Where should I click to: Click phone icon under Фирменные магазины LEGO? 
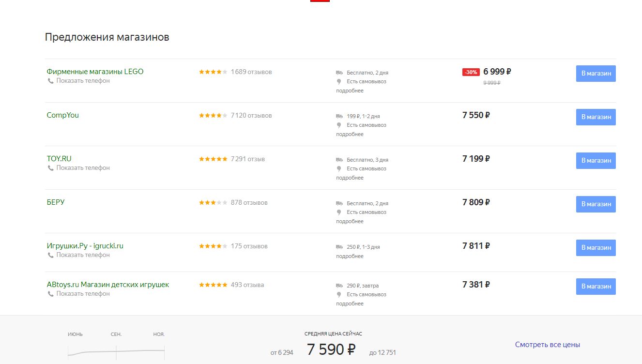click(50, 81)
